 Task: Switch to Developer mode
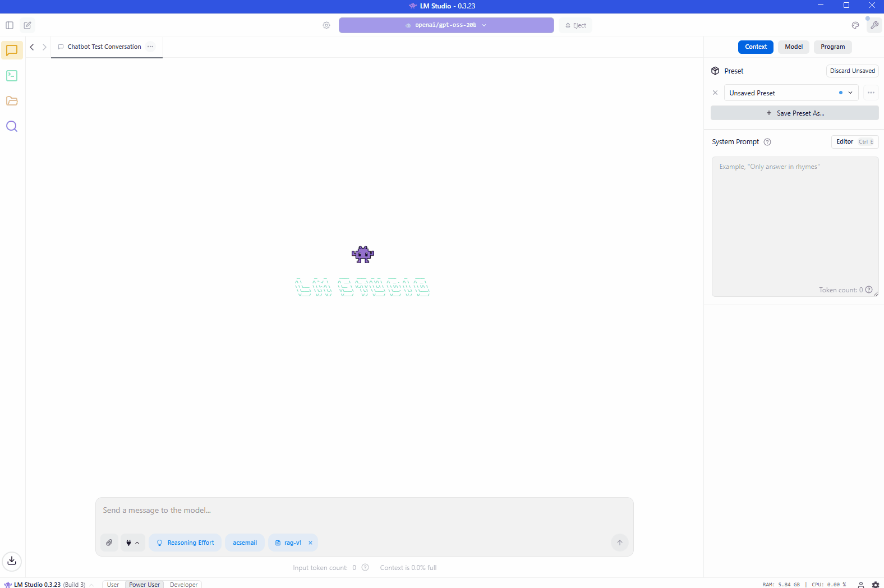pyautogui.click(x=183, y=585)
